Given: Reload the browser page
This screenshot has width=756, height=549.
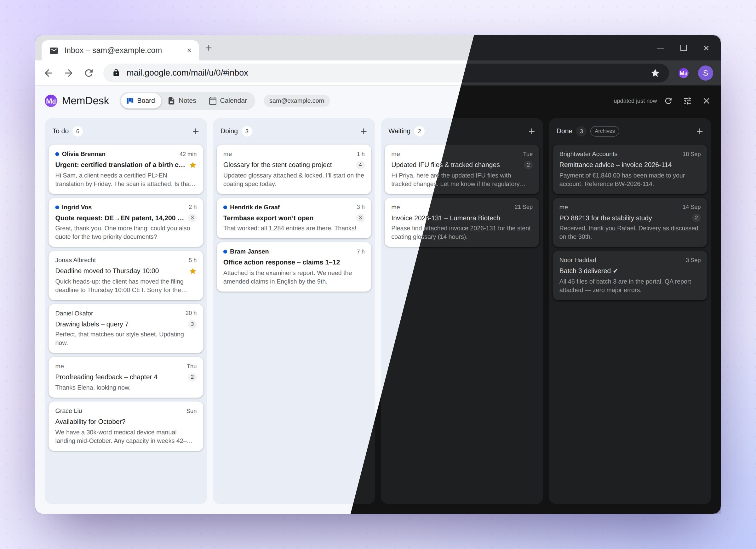Looking at the screenshot, I should [x=89, y=73].
